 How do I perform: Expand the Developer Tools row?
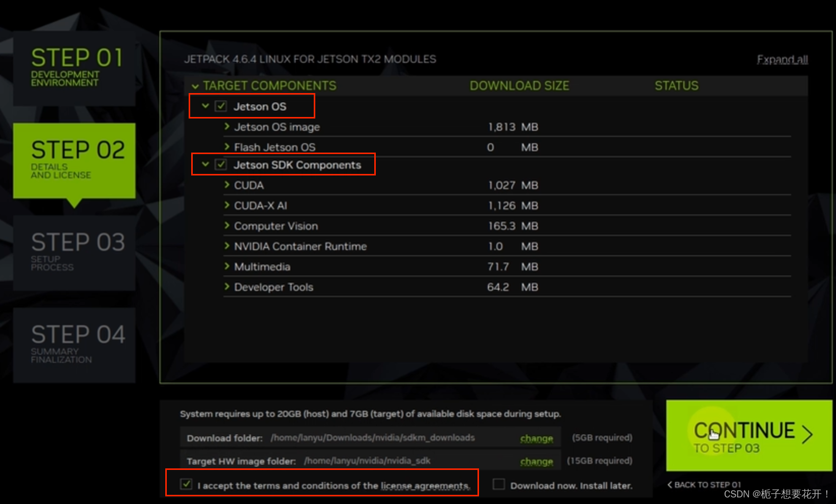coord(227,286)
